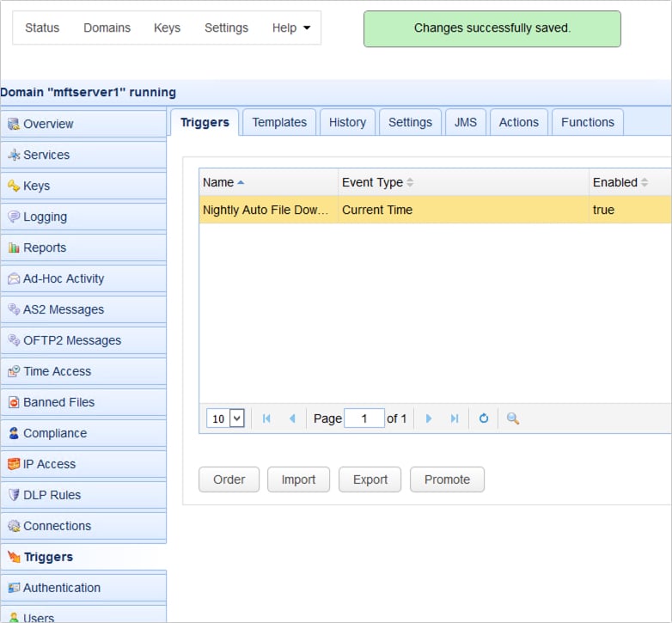Go to the previous page arrow icon
This screenshot has height=623, width=672.
click(292, 418)
